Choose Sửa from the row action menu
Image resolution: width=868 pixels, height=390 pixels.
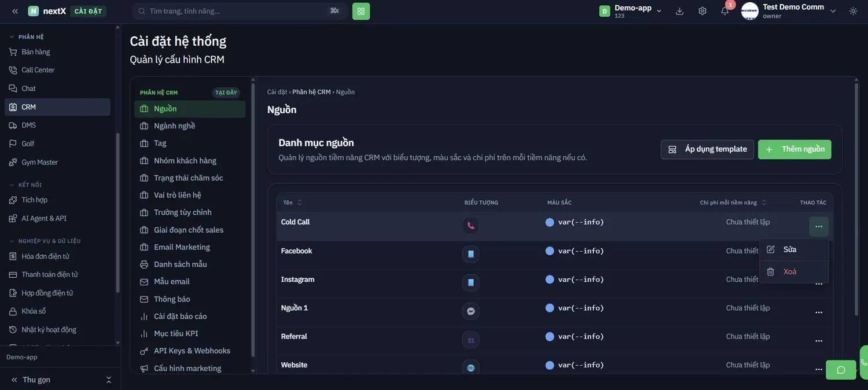[x=794, y=249]
